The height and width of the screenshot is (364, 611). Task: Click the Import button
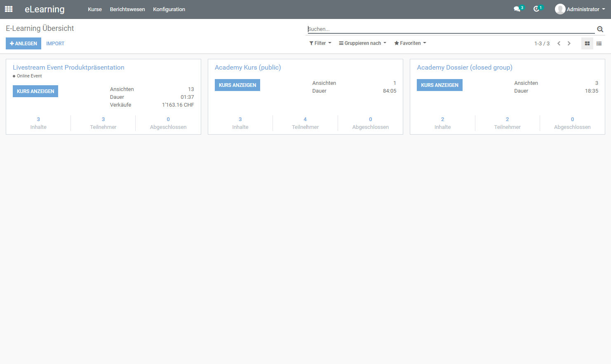coord(55,43)
